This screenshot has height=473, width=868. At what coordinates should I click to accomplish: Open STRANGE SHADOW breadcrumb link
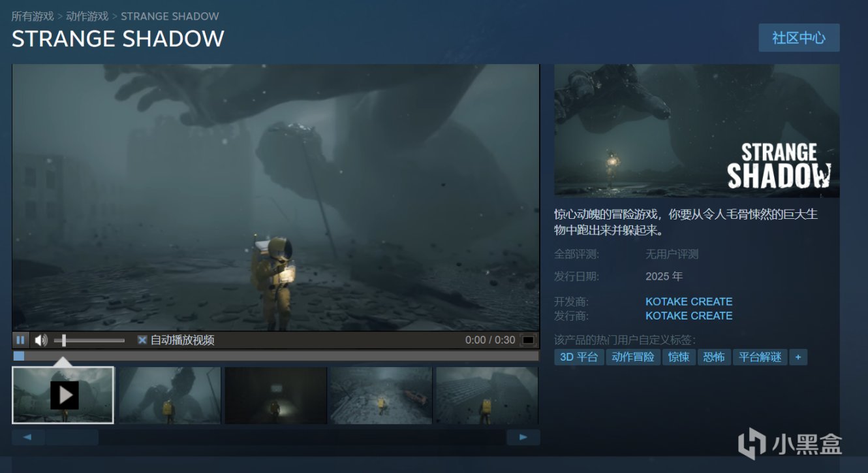coord(170,16)
